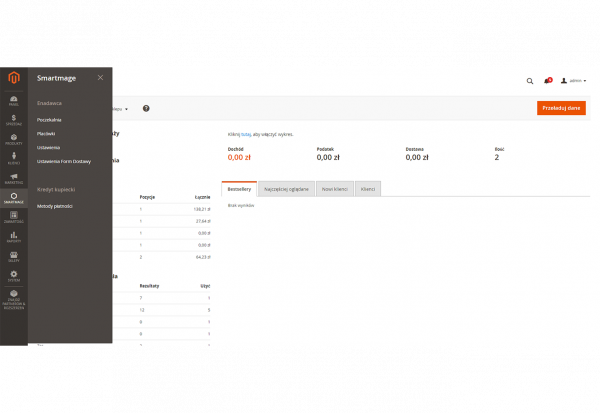Open the notifications bell icon

(548, 80)
